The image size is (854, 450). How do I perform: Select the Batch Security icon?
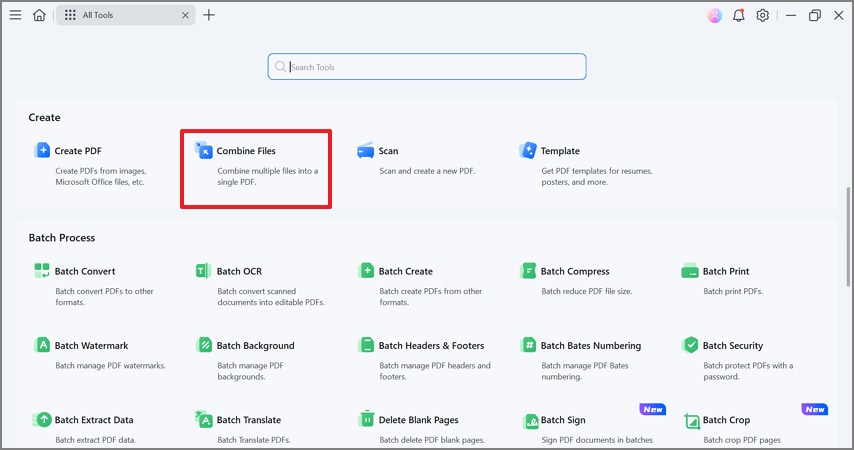click(691, 345)
